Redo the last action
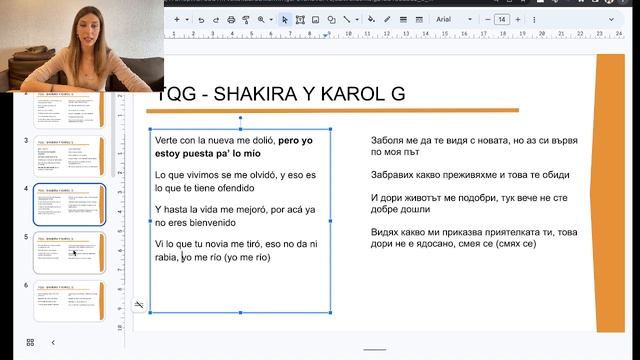 click(216, 20)
